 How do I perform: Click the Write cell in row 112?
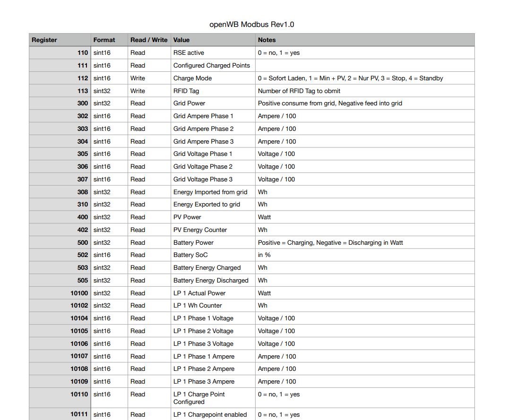pyautogui.click(x=149, y=78)
